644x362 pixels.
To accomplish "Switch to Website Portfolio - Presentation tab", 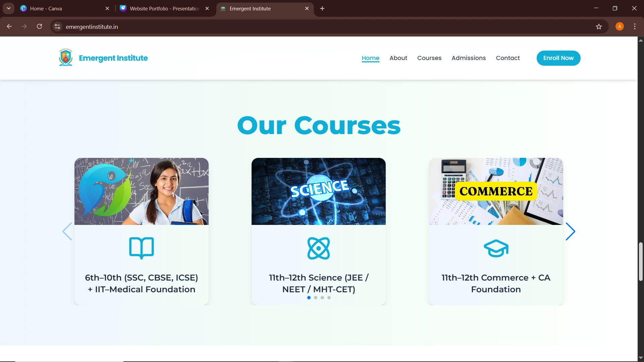I will point(164,8).
